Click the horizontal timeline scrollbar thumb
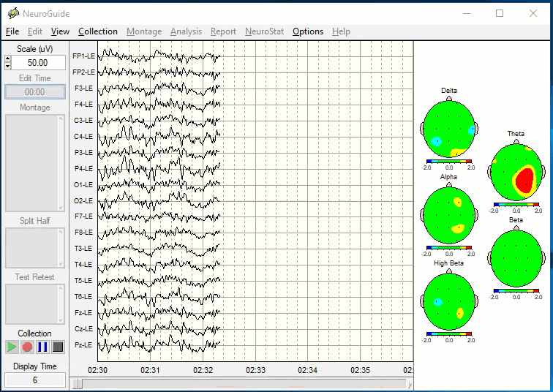Viewport: 553px width, 392px height. point(78,384)
